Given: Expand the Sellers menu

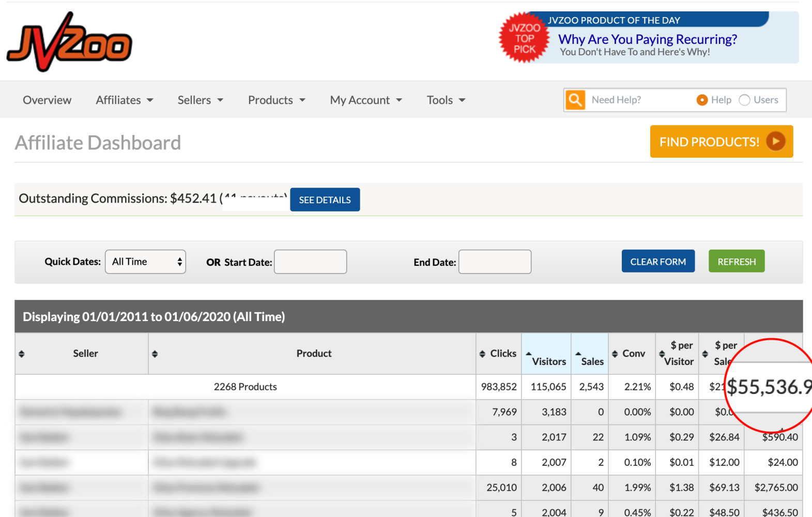Looking at the screenshot, I should (201, 100).
